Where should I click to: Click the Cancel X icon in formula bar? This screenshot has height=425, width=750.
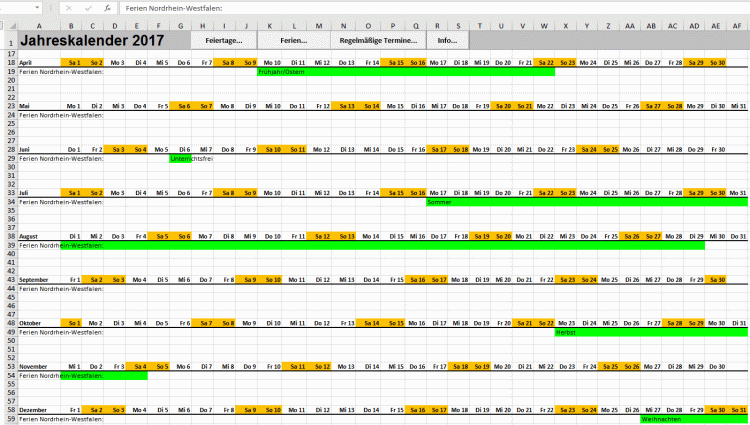68,7
